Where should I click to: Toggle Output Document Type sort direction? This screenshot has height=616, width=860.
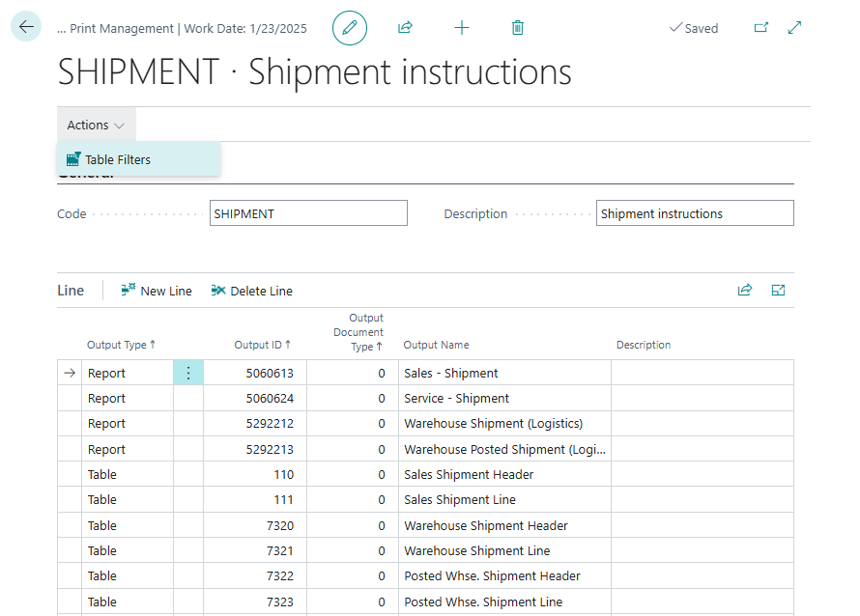358,332
